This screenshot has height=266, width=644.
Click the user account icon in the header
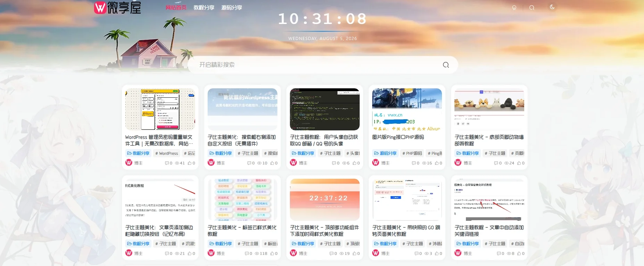(x=514, y=8)
